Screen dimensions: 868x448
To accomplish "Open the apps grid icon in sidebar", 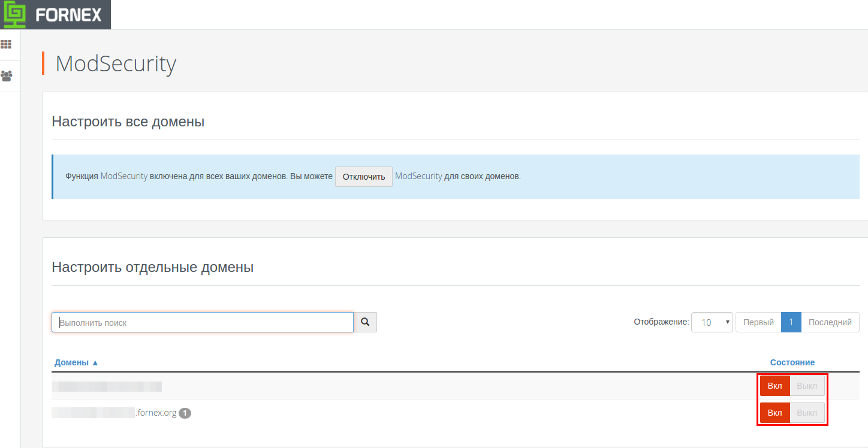I will 7,45.
